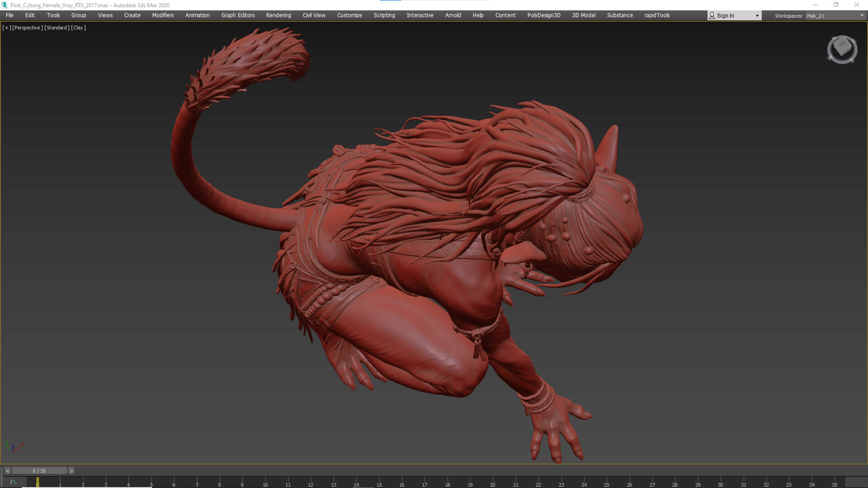
Task: Open the [Perspective] viewport view menu
Action: [28, 28]
